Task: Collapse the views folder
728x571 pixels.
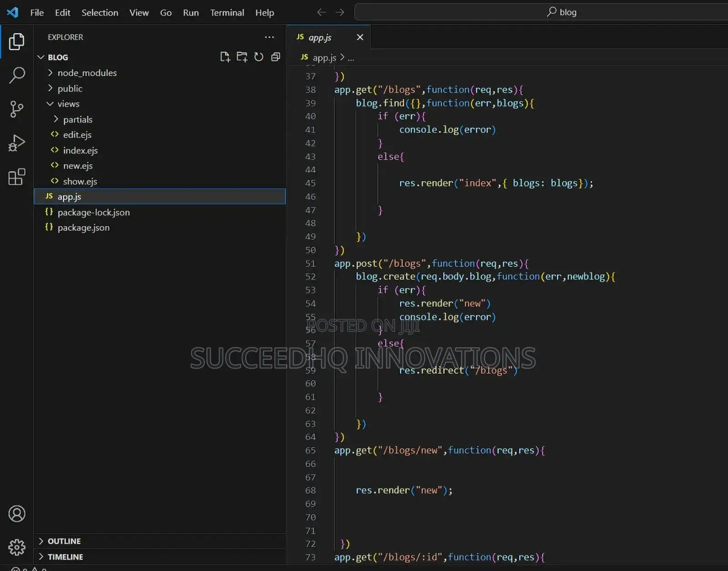Action: (x=51, y=104)
